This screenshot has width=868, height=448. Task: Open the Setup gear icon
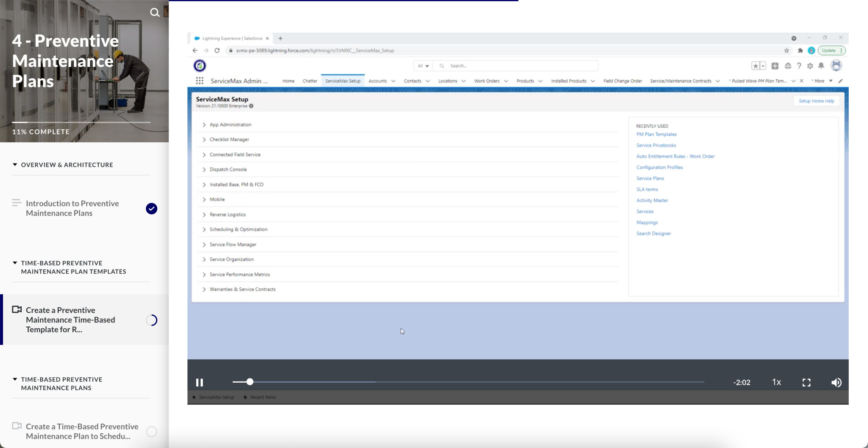tap(810, 66)
